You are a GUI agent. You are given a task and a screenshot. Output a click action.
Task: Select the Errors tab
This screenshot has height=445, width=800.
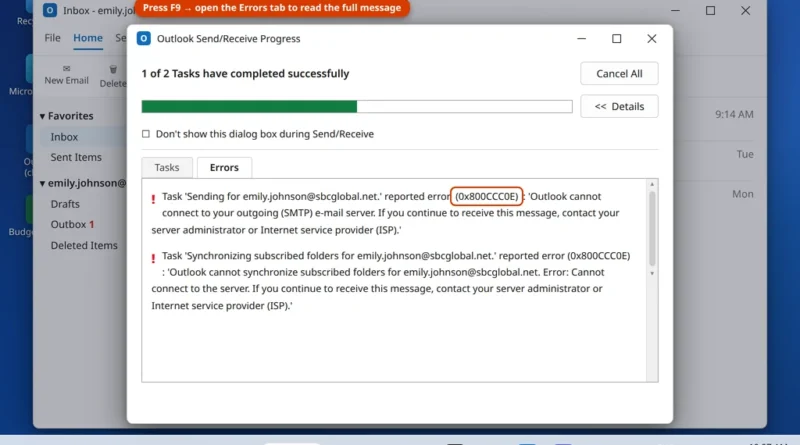click(224, 167)
